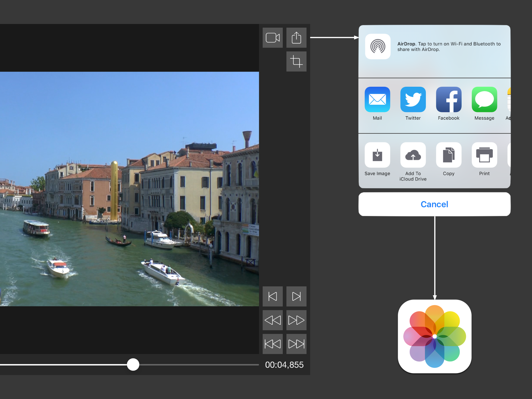Share frame to Twitter
532x399 pixels.
(413, 99)
